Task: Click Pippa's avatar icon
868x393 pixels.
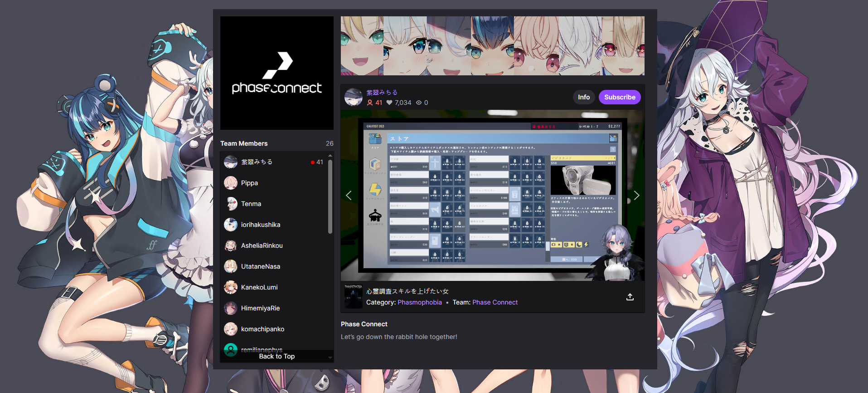Action: tap(231, 183)
